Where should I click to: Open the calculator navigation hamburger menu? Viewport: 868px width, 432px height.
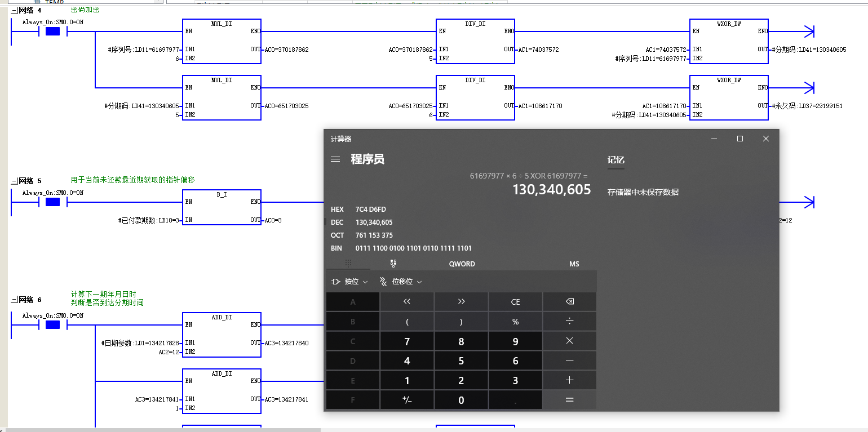pos(335,159)
